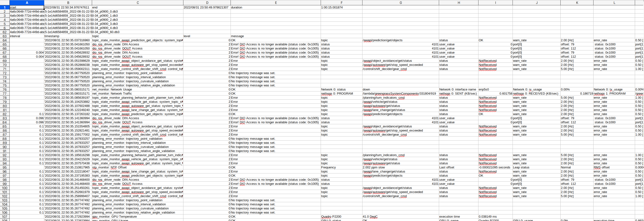Screen dimensions: 644x221
Task: Select column L header
Action: (x=614, y=3)
